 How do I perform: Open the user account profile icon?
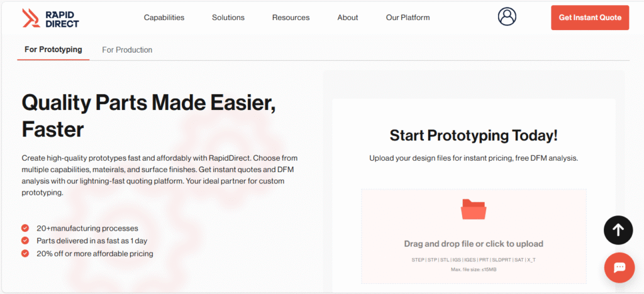click(507, 17)
